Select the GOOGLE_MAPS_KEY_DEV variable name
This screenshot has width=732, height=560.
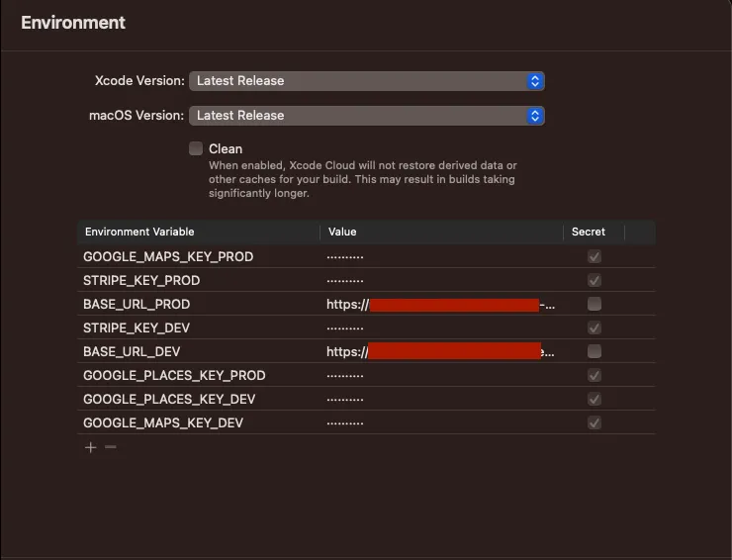pos(163,423)
